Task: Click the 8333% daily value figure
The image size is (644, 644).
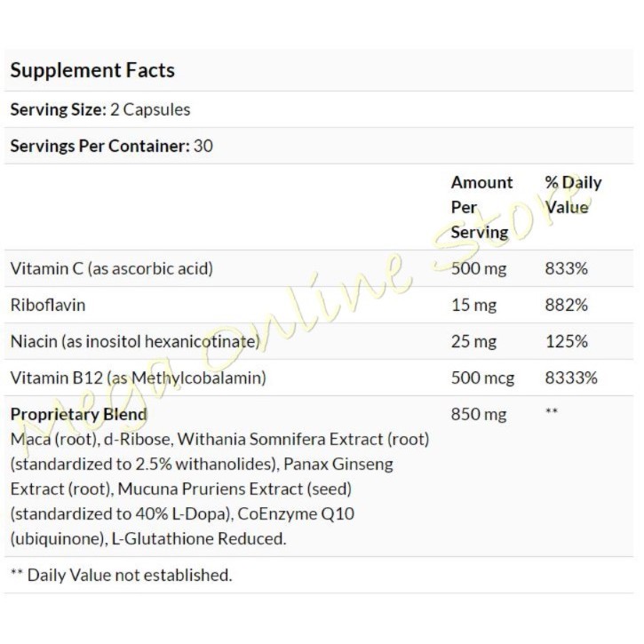Action: (570, 378)
